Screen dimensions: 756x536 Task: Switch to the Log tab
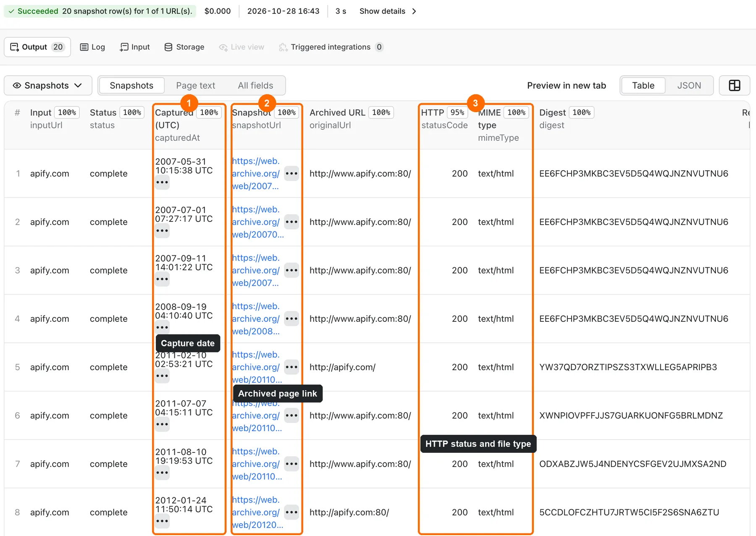click(x=92, y=47)
